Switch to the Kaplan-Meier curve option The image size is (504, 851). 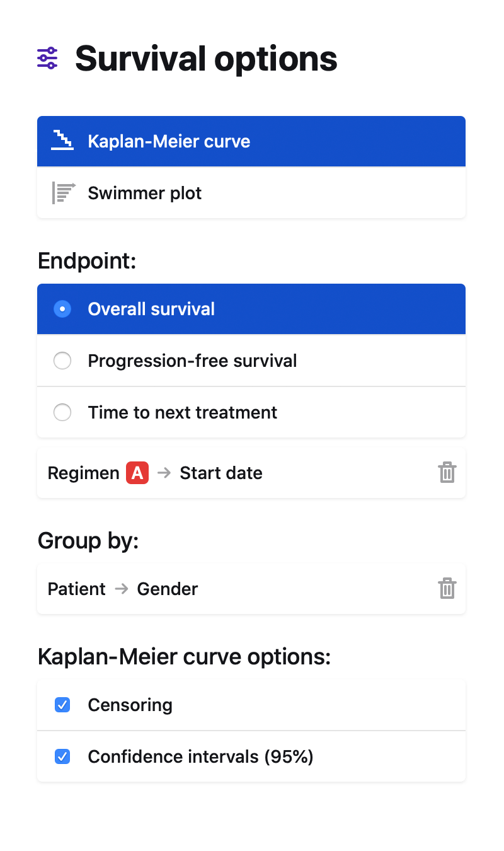coord(169,141)
